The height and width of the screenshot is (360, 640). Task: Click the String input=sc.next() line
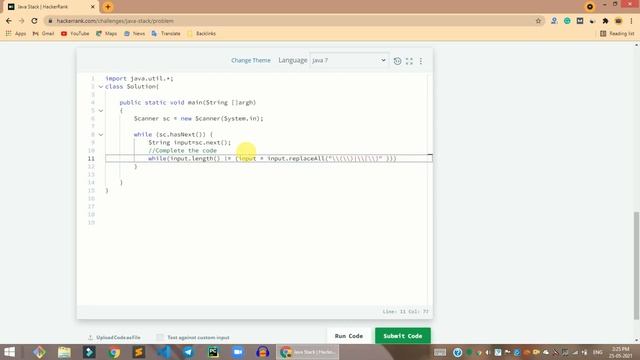point(189,142)
